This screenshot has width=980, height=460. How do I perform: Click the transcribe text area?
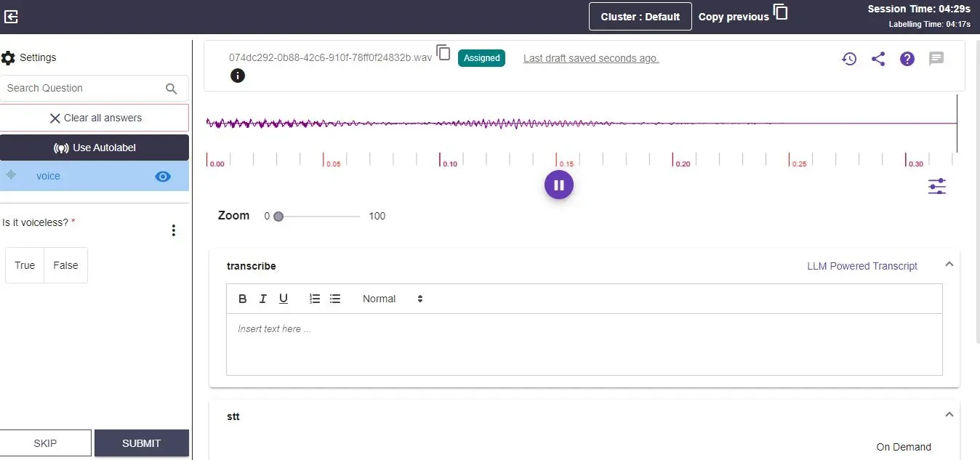[x=584, y=344]
